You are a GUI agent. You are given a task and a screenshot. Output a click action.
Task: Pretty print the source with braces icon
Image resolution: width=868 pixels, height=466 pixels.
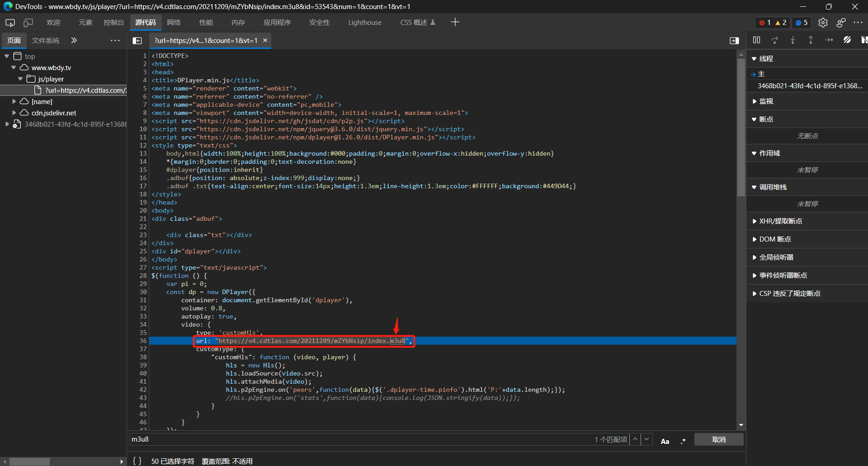(137, 461)
